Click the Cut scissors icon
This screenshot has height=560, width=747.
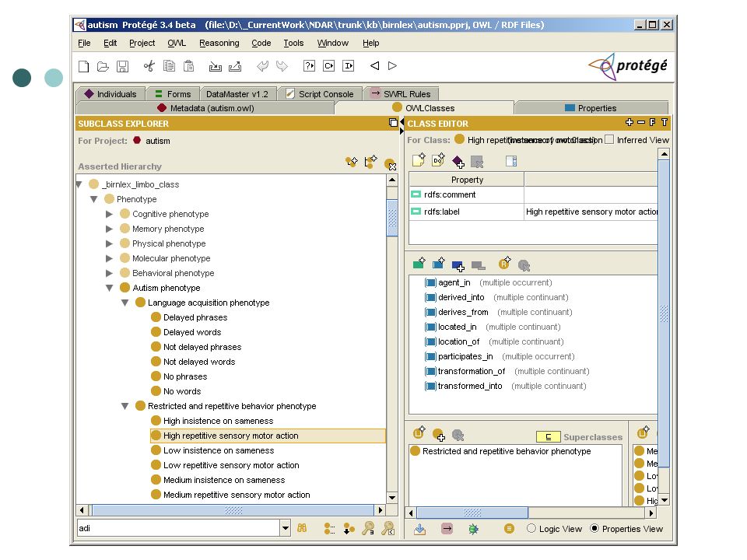(x=149, y=66)
